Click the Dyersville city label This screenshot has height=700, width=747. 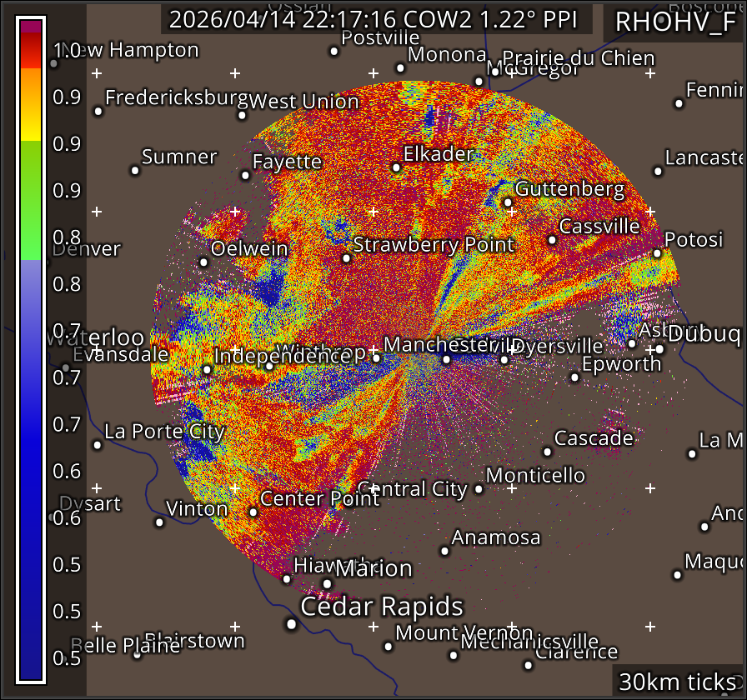(x=556, y=346)
